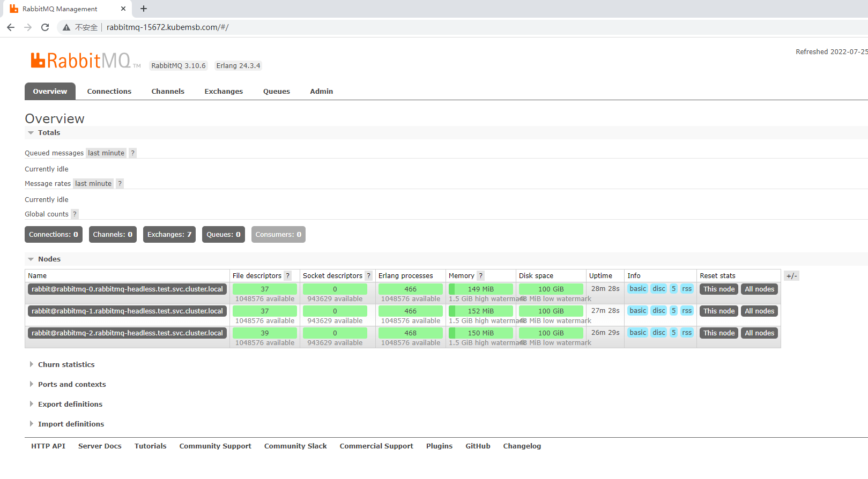Open a new browser tab
The height and width of the screenshot is (479, 868).
(x=144, y=9)
